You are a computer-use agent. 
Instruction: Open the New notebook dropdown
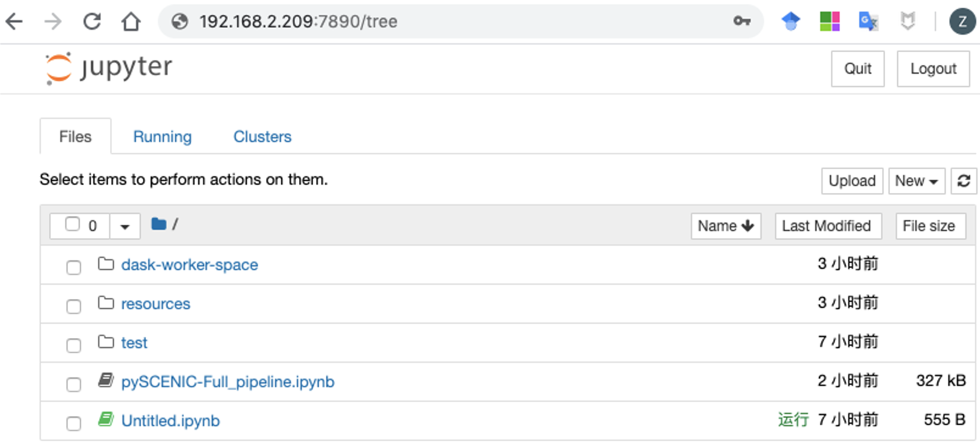click(x=916, y=181)
